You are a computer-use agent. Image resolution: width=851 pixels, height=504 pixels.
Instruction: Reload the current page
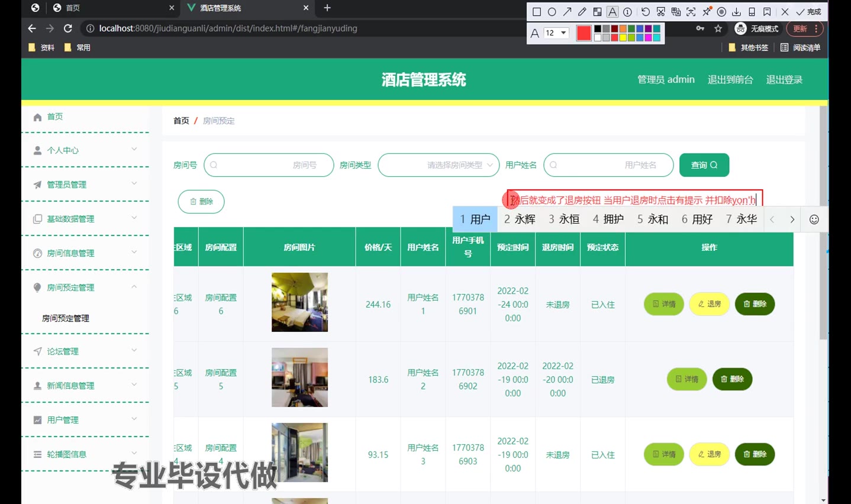pos(68,28)
